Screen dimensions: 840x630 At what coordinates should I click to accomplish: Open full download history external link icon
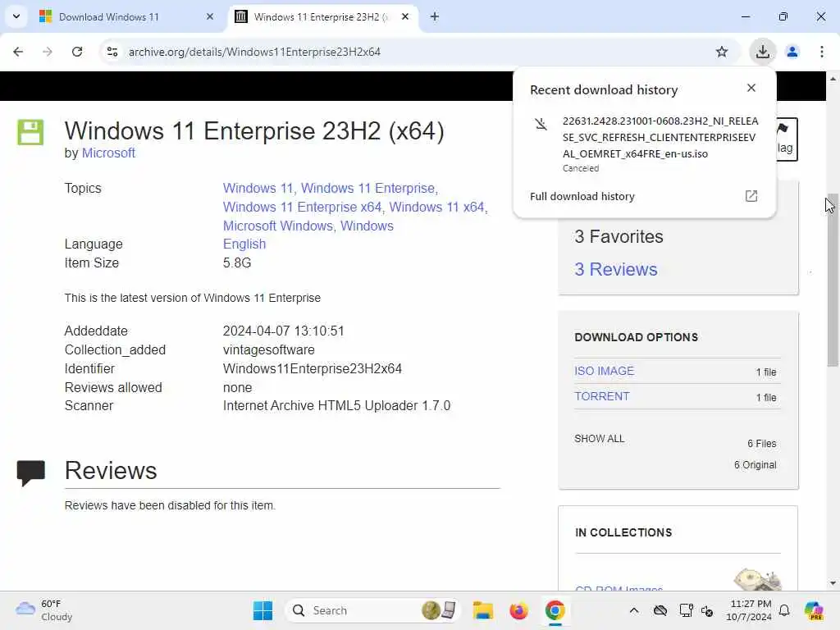pyautogui.click(x=751, y=196)
